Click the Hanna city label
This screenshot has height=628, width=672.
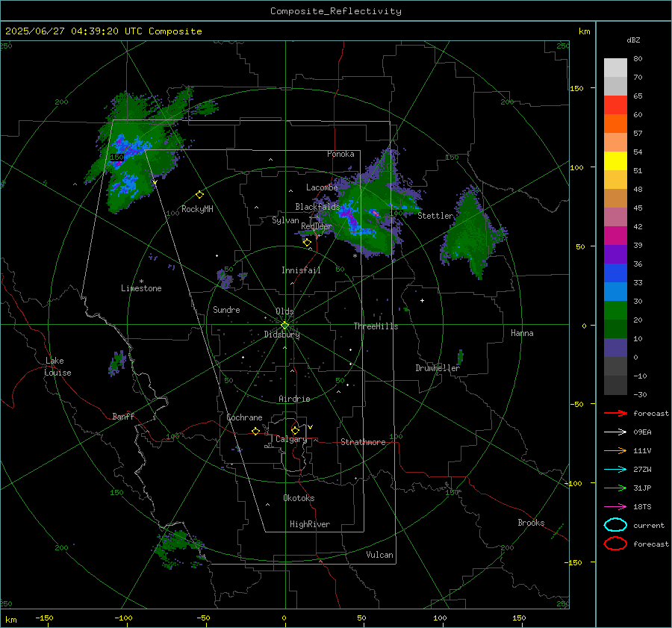[x=522, y=333]
